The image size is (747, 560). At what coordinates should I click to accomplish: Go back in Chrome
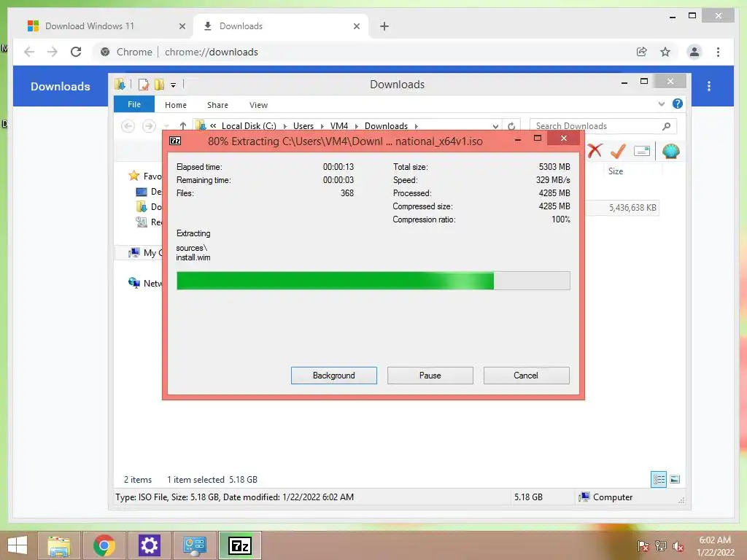29,52
